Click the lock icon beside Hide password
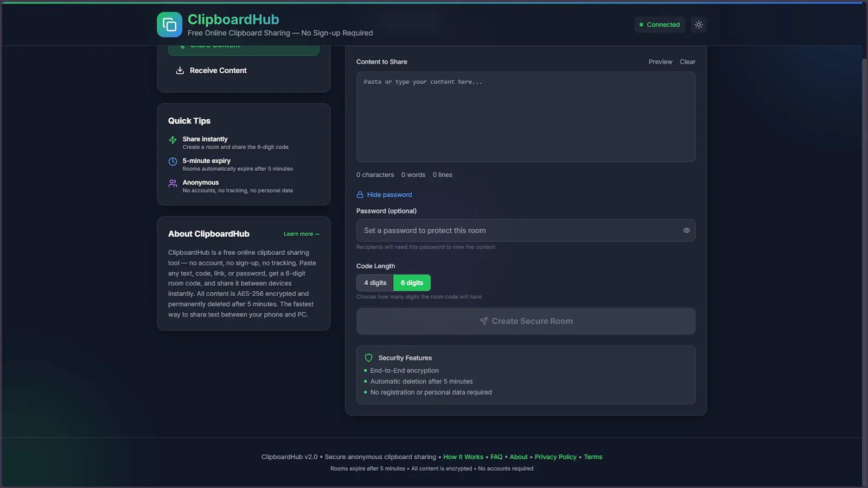Viewport: 868px width, 488px height. pyautogui.click(x=360, y=195)
